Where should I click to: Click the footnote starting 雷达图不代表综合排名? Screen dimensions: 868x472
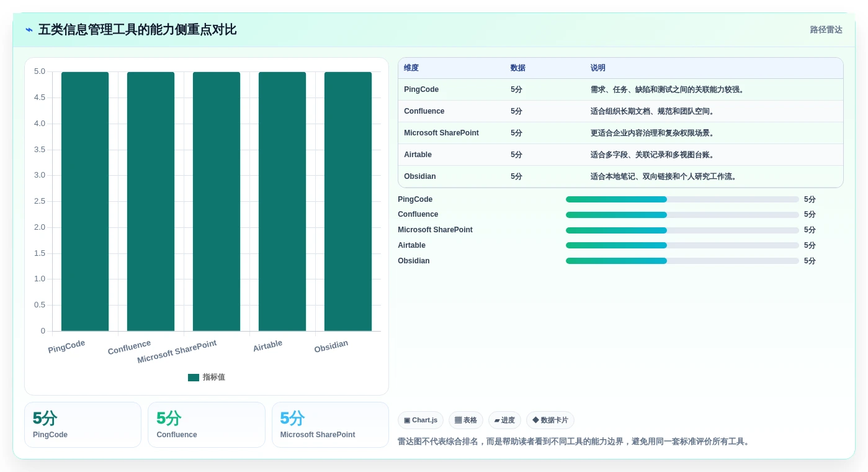[575, 442]
